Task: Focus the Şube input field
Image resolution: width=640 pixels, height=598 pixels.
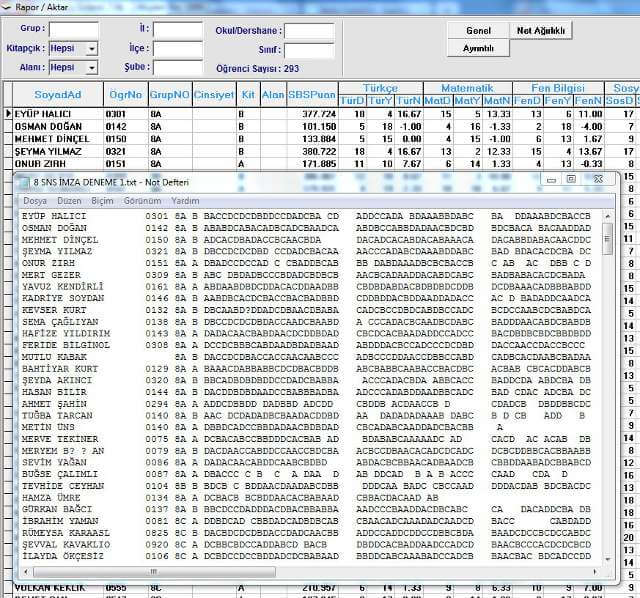Action: click(x=178, y=68)
